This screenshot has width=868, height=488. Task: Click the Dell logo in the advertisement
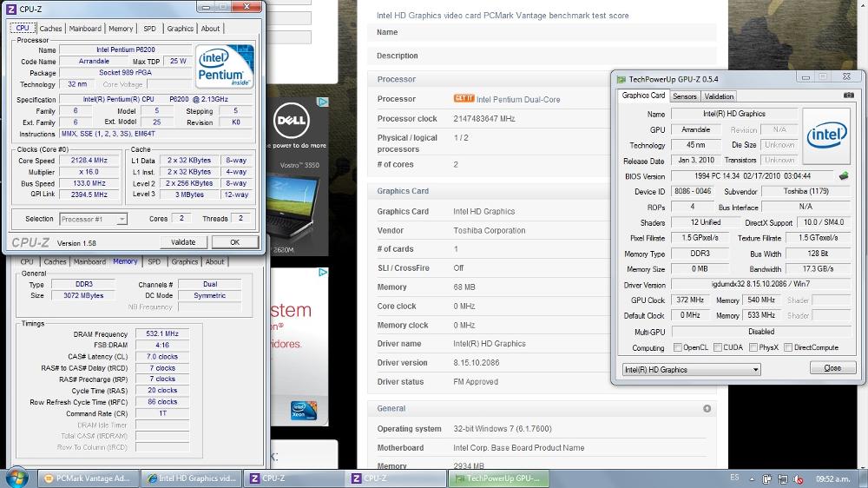[x=292, y=120]
